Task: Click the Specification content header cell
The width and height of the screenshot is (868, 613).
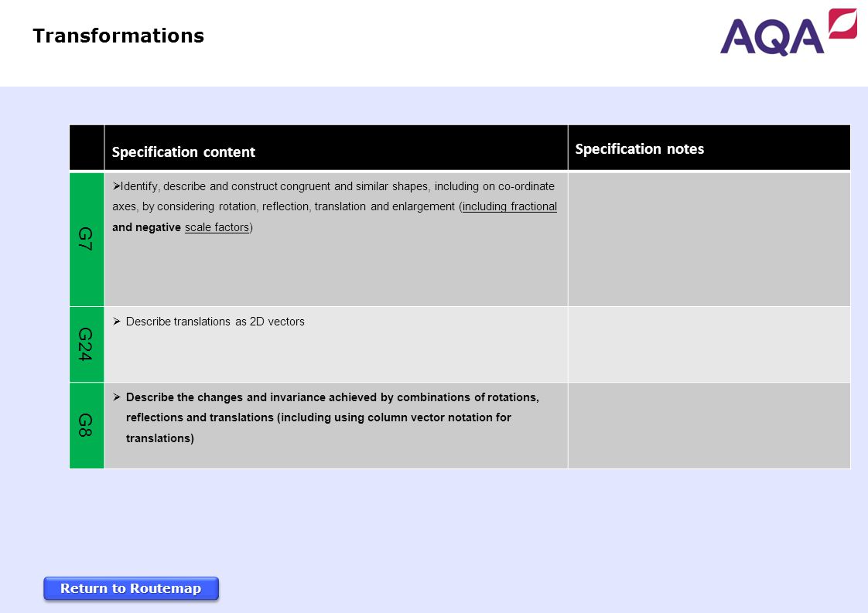Action: click(336, 148)
